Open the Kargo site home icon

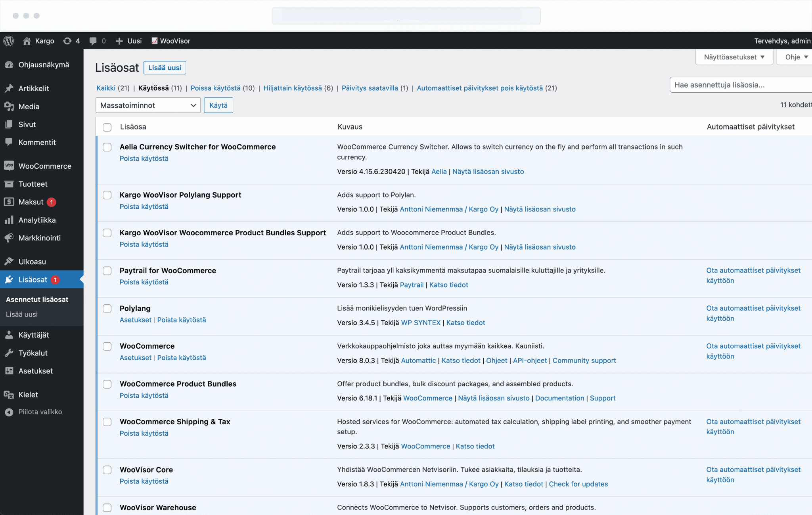(27, 41)
